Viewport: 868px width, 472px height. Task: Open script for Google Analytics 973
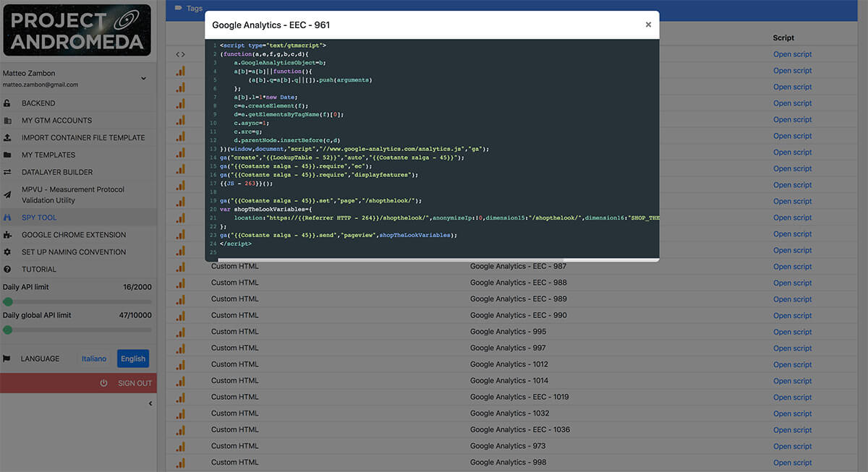coord(793,447)
